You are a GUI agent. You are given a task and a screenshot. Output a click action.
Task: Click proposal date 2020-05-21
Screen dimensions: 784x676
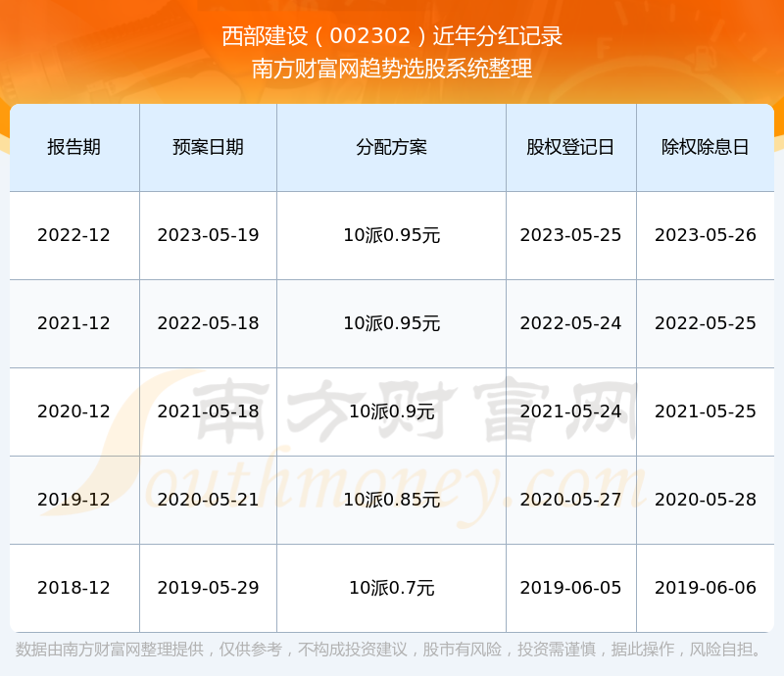[x=208, y=499]
